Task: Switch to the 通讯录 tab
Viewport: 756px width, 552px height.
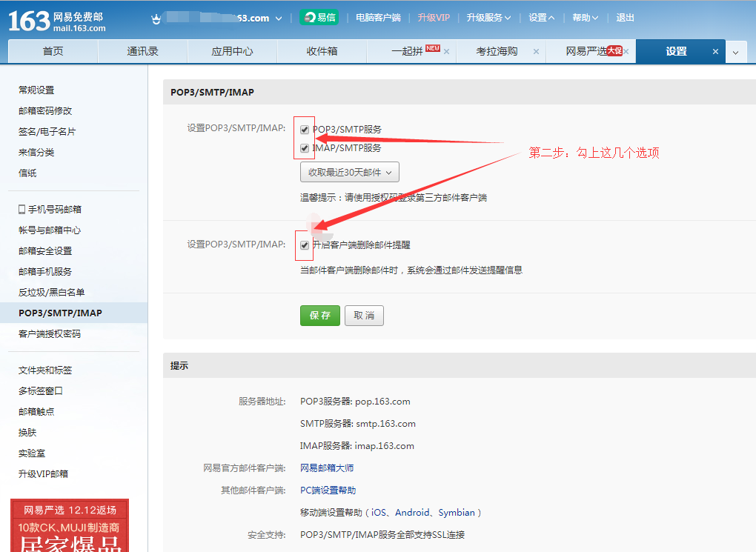Action: (x=143, y=52)
